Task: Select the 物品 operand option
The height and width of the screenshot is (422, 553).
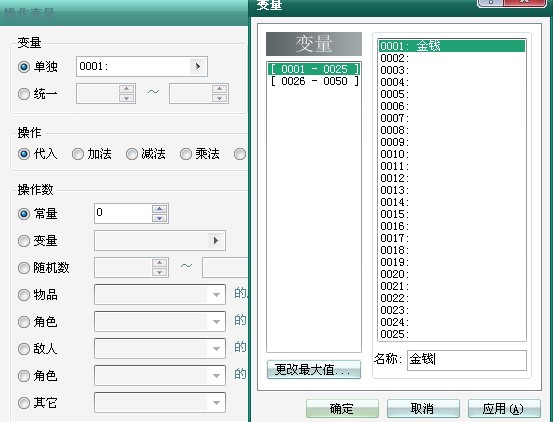Action: (24, 295)
